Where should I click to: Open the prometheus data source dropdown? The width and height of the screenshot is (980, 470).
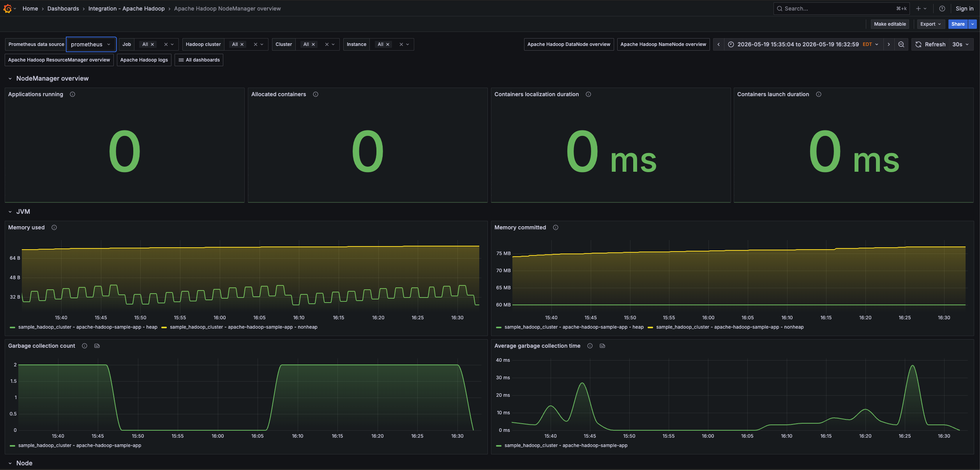coord(91,44)
